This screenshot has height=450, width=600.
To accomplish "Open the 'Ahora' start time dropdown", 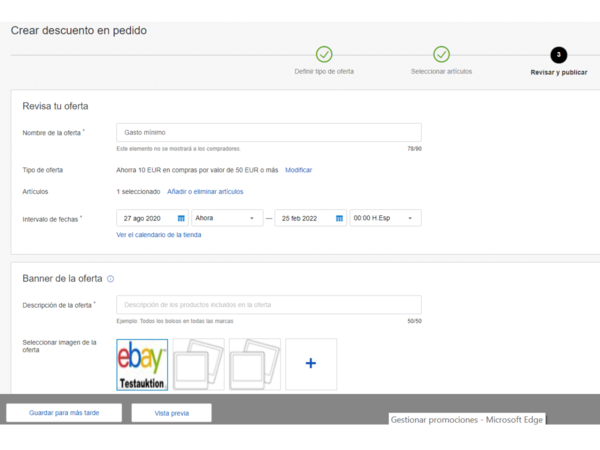I will click(x=227, y=218).
